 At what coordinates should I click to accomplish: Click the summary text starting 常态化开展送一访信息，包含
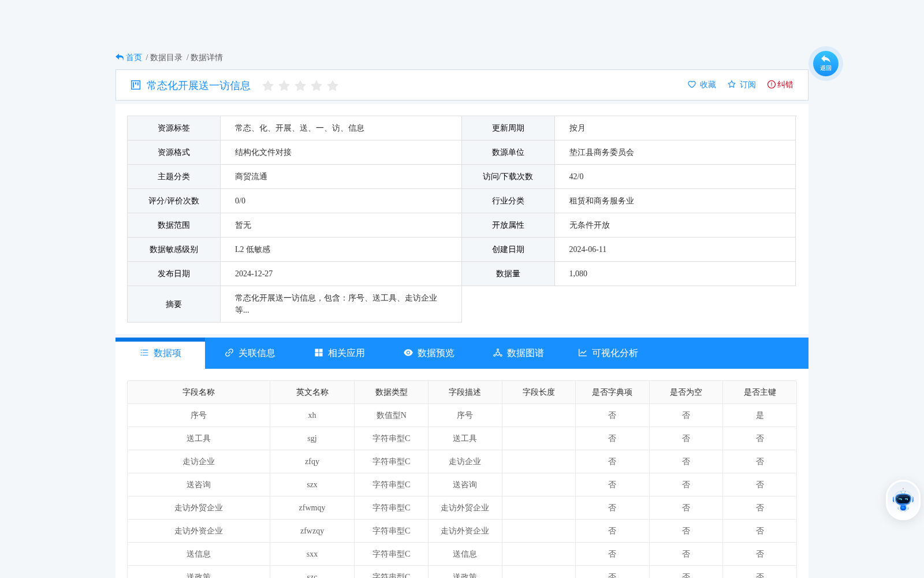(336, 304)
